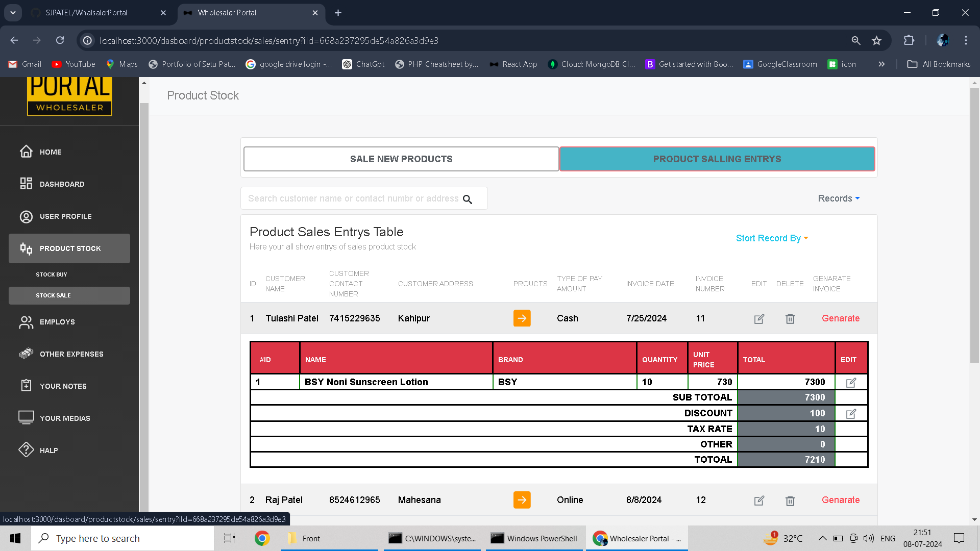Click the search magnifier icon in customer search

coord(467,199)
